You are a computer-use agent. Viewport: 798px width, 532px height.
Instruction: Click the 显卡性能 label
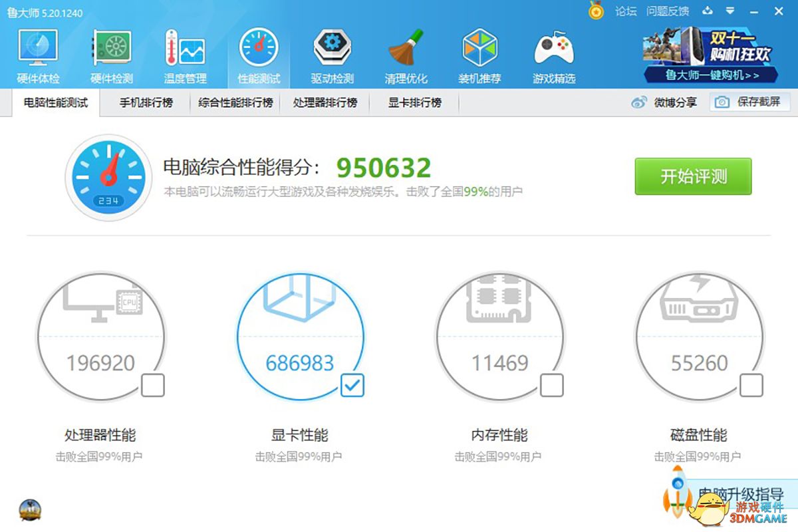tap(300, 435)
